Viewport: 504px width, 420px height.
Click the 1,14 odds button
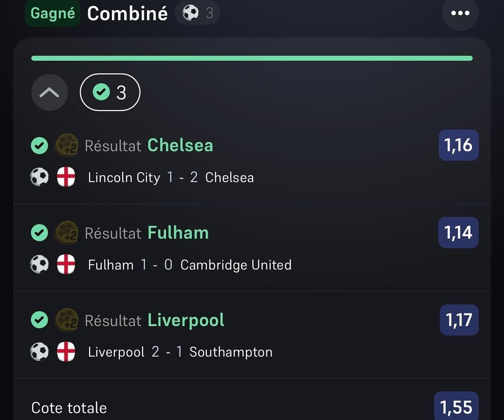[x=458, y=232]
